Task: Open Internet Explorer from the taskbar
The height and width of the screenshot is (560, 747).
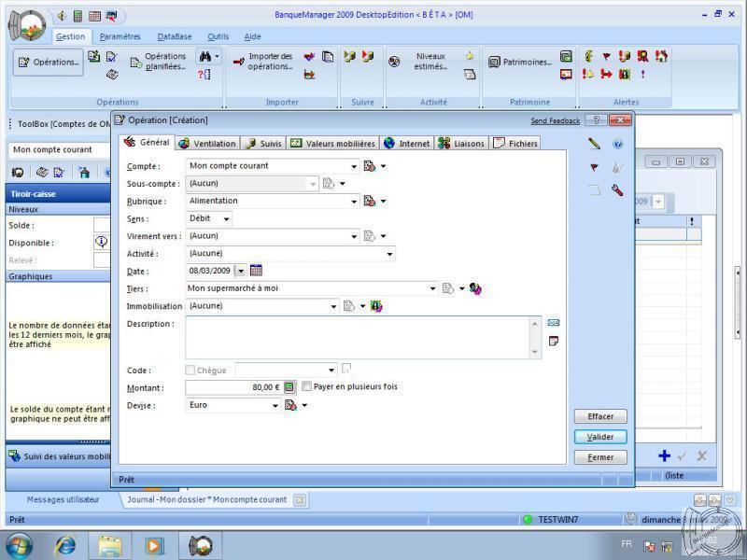Action: click(65, 546)
